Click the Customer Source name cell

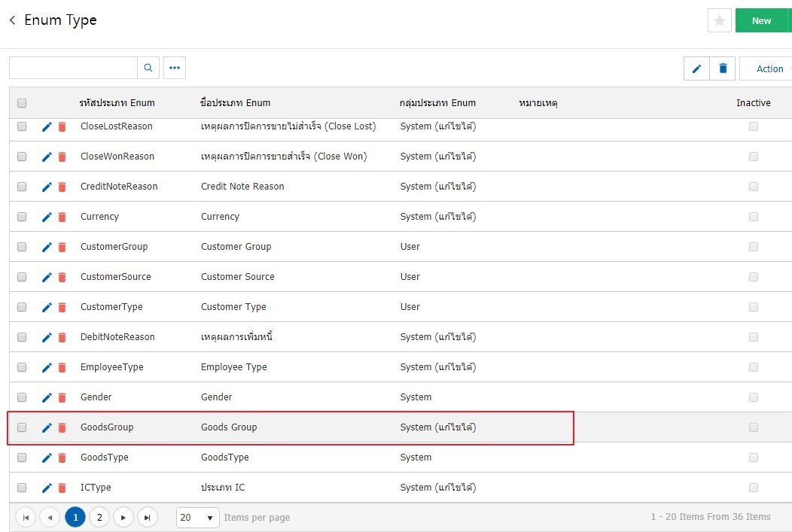[237, 277]
